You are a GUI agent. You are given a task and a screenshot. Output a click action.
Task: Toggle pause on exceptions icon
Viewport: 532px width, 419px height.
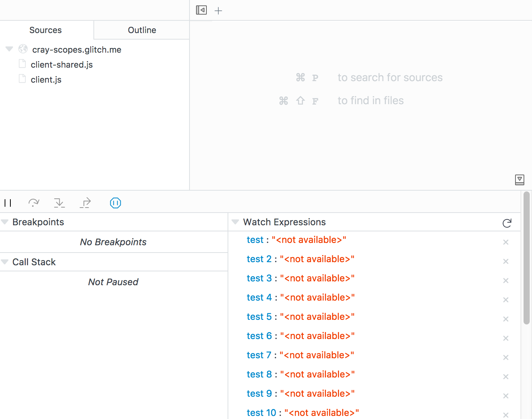coord(115,203)
